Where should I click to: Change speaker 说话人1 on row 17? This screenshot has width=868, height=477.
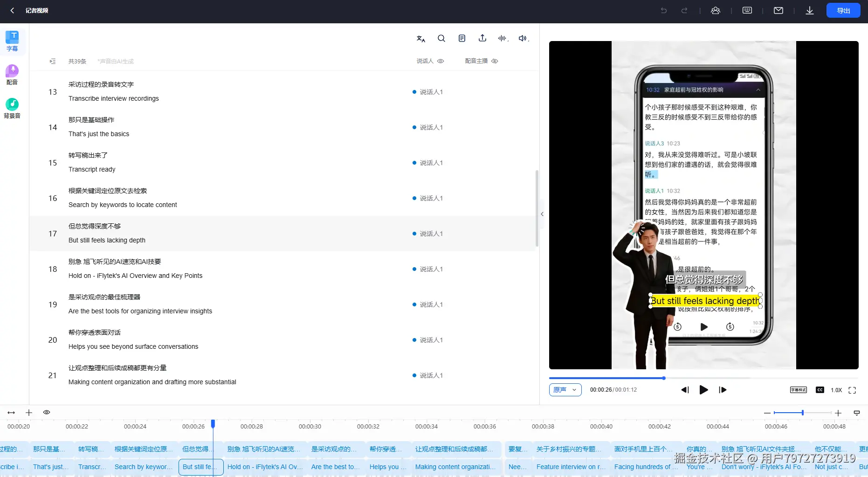[x=428, y=234]
